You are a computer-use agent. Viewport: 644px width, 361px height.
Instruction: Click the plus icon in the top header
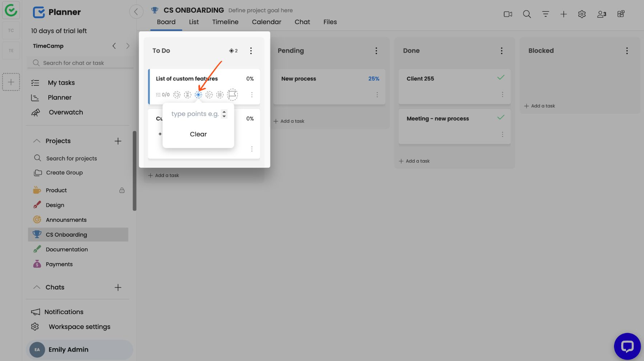[x=563, y=14]
